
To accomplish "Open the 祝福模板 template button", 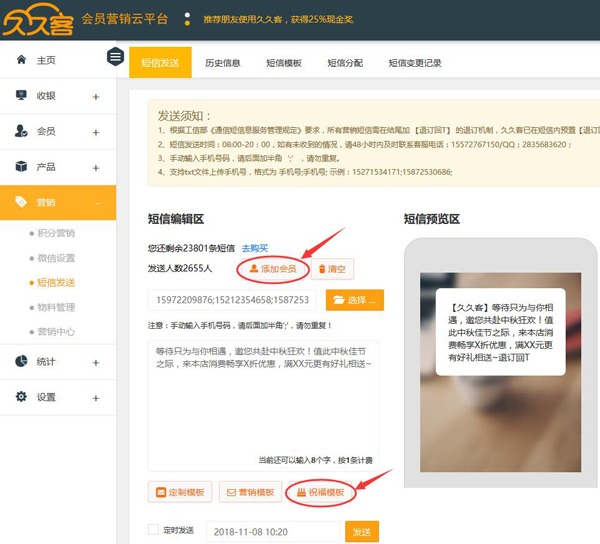I will pos(320,493).
